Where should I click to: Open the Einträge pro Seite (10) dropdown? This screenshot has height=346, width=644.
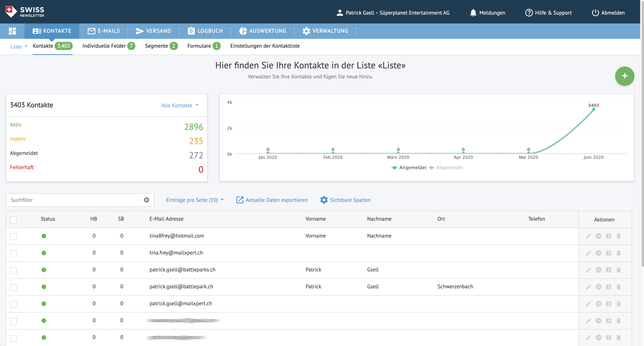(195, 200)
